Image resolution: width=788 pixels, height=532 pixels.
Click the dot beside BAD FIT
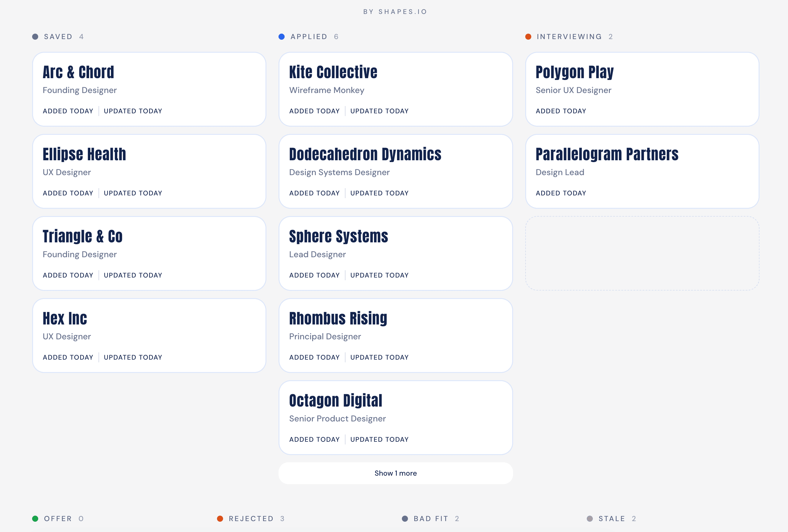coord(405,518)
